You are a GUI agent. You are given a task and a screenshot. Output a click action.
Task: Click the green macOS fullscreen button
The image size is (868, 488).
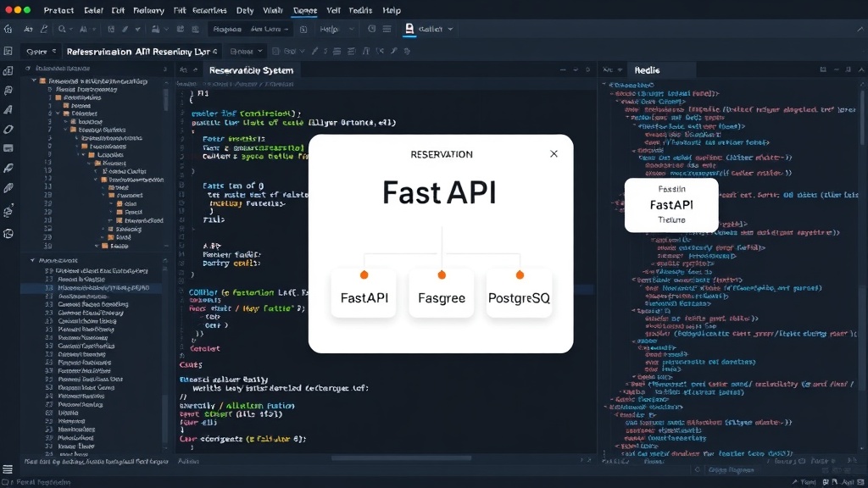(27, 10)
